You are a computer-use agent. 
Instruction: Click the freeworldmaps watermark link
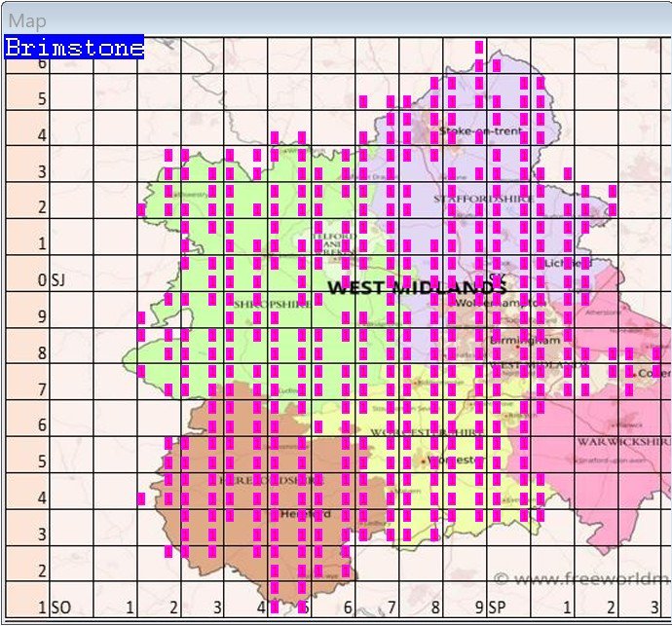point(581,579)
